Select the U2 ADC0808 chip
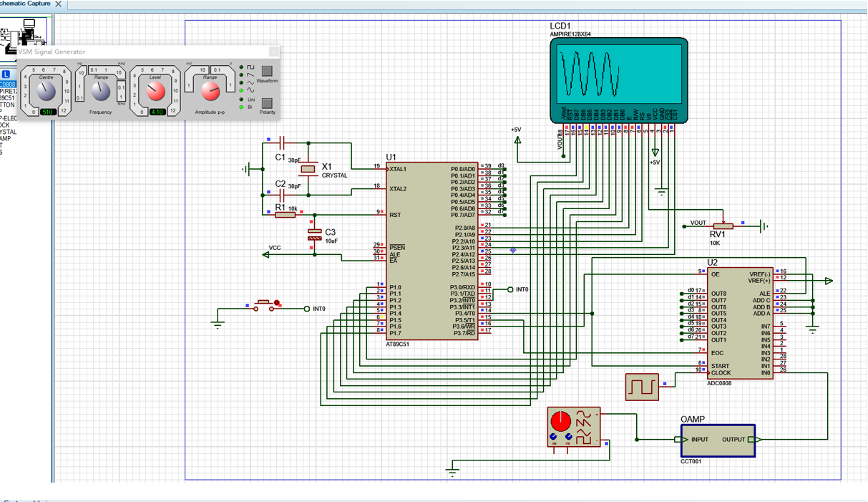 740,323
